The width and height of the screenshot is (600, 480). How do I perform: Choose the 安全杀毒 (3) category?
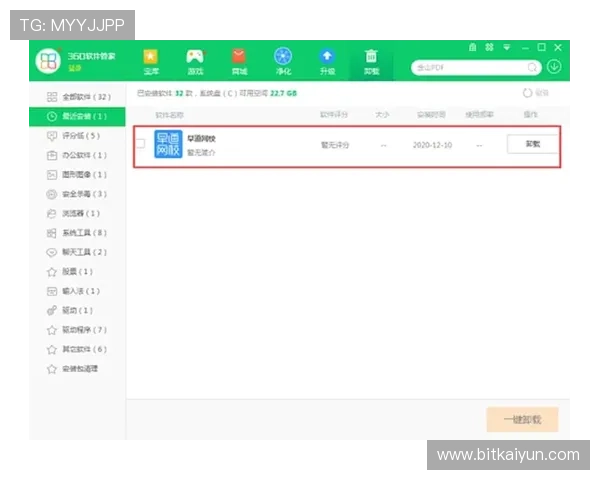pos(76,194)
